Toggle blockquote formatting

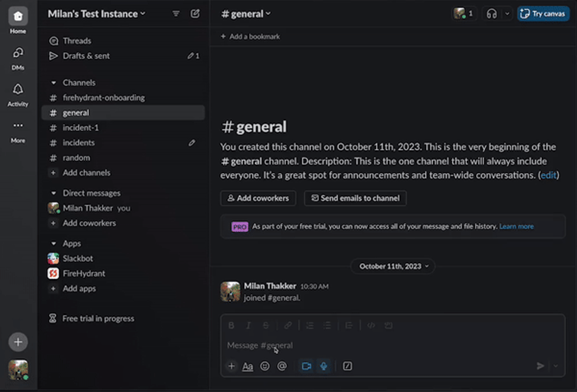(x=349, y=325)
